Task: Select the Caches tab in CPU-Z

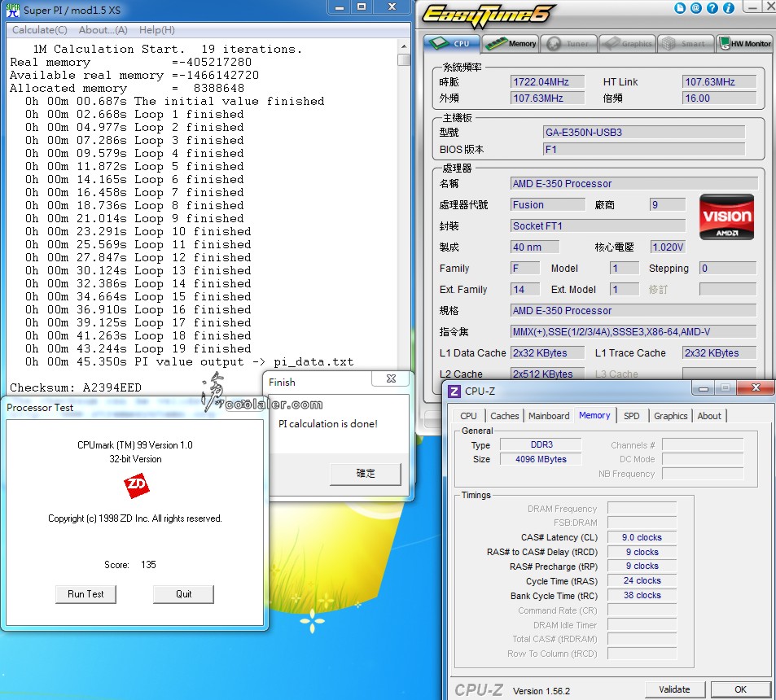Action: pyautogui.click(x=504, y=416)
